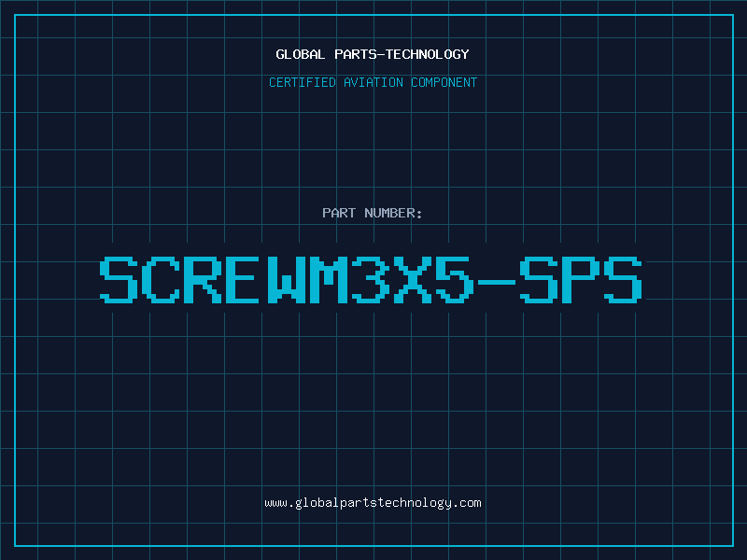Open the www.globalpartstechnology.com link

(373, 503)
